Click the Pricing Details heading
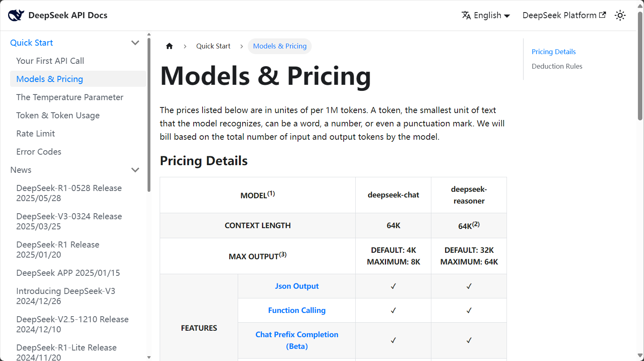The width and height of the screenshot is (644, 361). pos(204,161)
